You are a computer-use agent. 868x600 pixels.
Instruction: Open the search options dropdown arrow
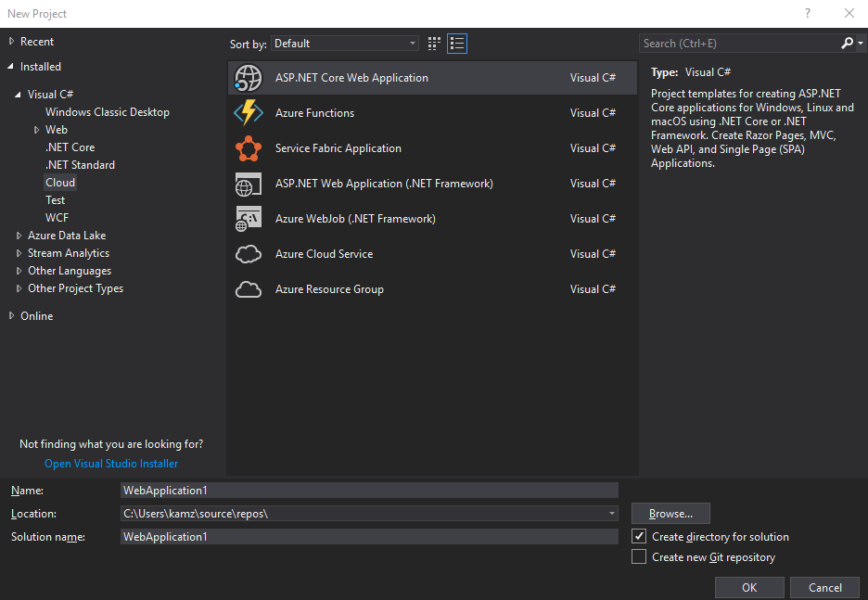[861, 44]
